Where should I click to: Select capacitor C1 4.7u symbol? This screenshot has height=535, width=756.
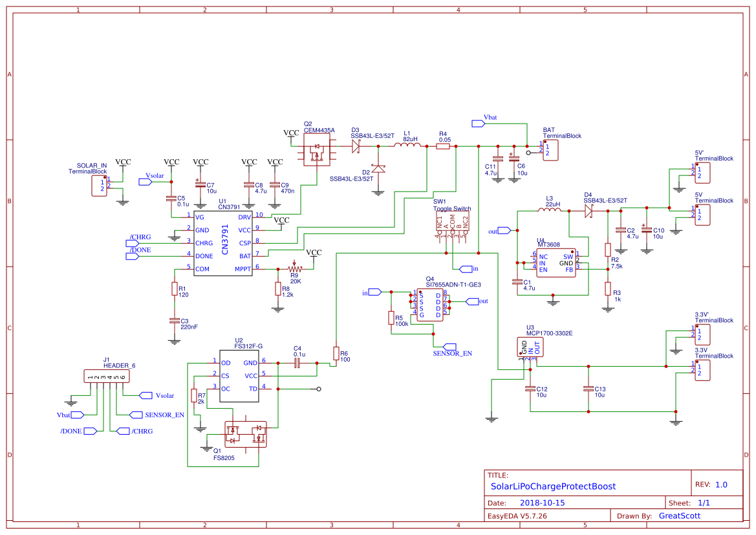tap(517, 282)
